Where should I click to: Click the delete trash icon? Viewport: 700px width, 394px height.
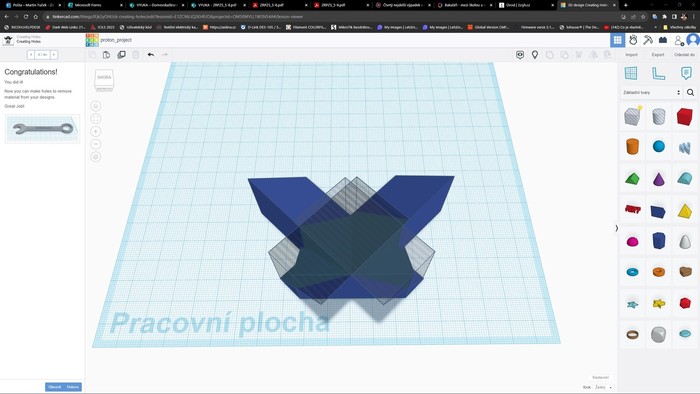136,54
